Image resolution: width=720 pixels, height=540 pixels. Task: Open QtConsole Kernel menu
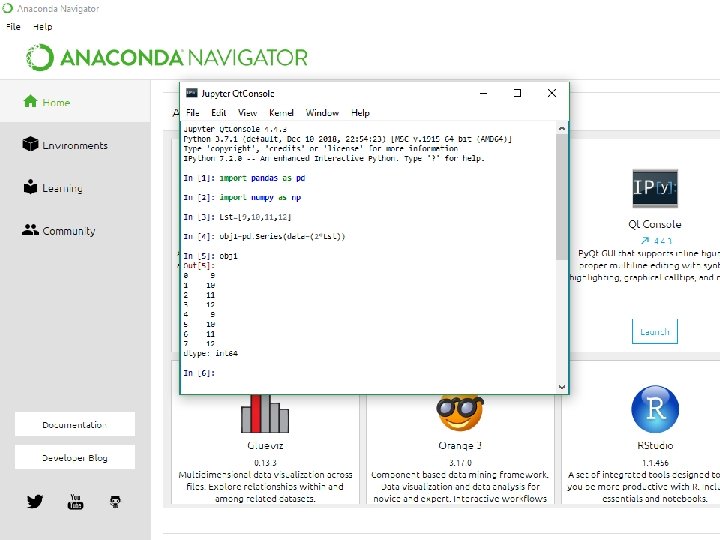coord(281,112)
